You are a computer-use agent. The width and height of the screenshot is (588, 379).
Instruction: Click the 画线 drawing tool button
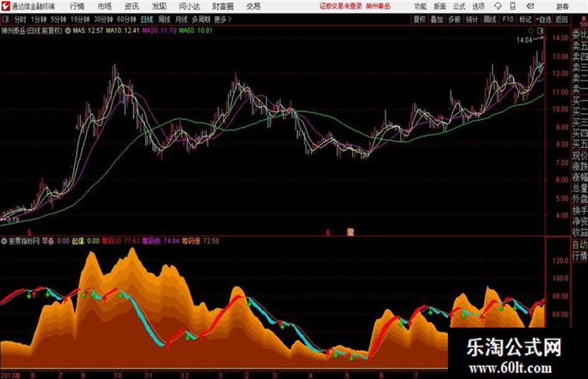click(x=490, y=19)
